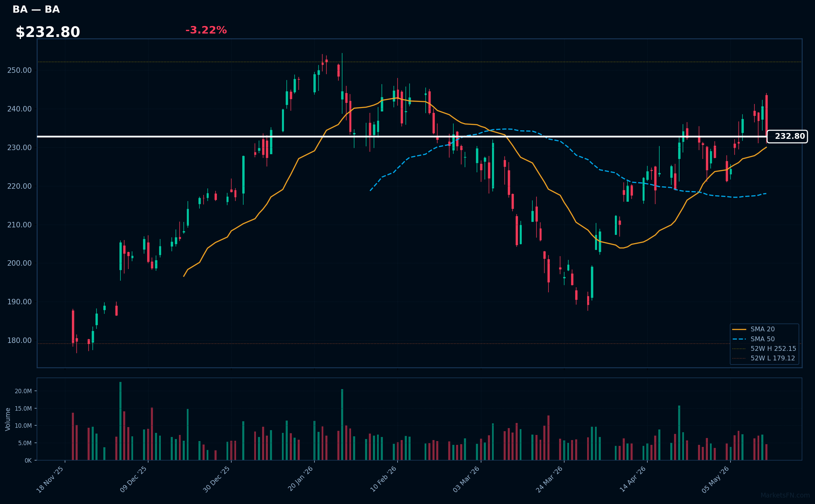Viewport: 815px width, 504px height.
Task: Pick the dotted 52W H legend swatch
Action: [x=739, y=349]
